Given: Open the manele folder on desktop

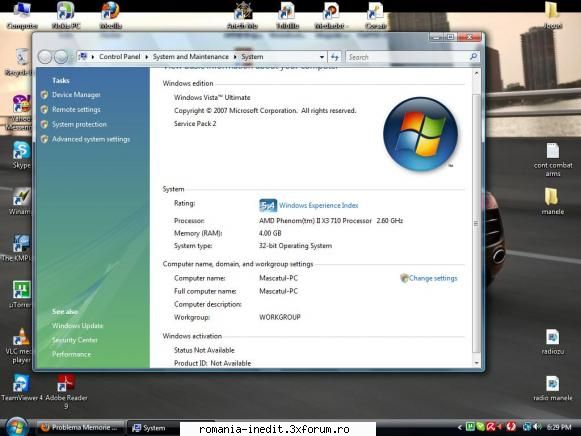Looking at the screenshot, I should click(552, 201).
